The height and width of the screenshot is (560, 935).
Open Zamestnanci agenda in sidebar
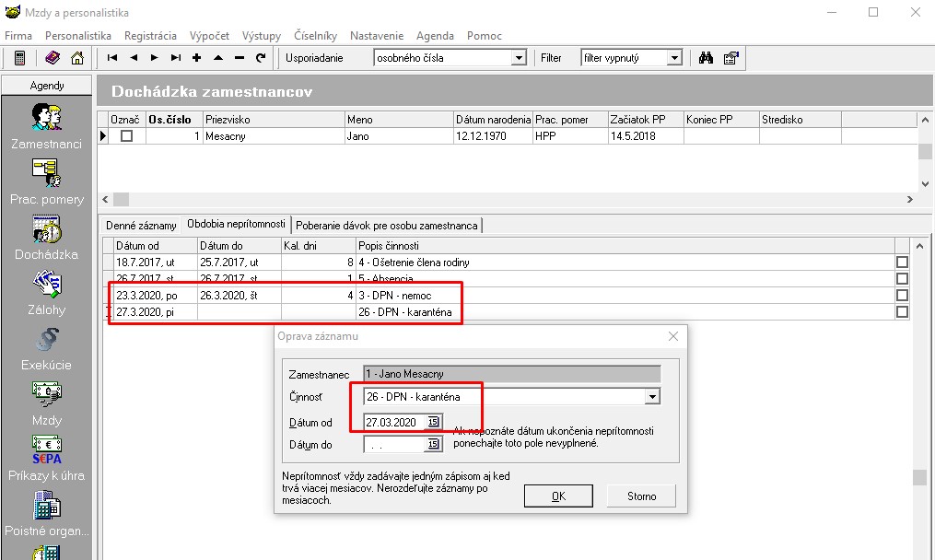(46, 126)
